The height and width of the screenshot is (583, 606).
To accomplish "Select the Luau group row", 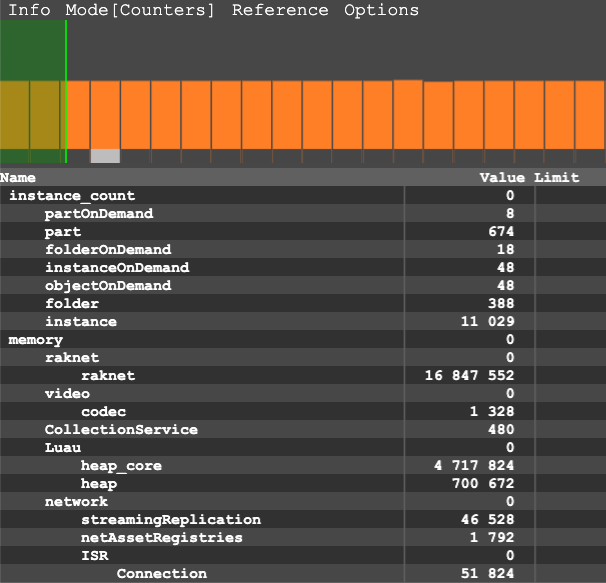I will [x=303, y=447].
